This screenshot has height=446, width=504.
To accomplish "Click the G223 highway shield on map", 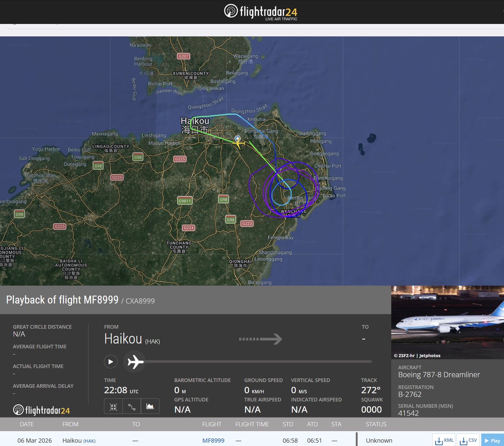I will pyautogui.click(x=247, y=223).
